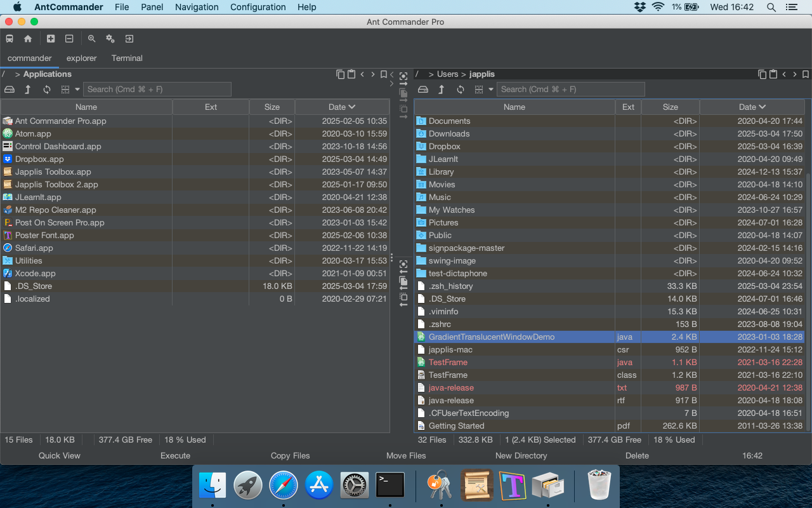The height and width of the screenshot is (508, 812).
Task: Toggle sort by Date in left panel
Action: [x=342, y=107]
